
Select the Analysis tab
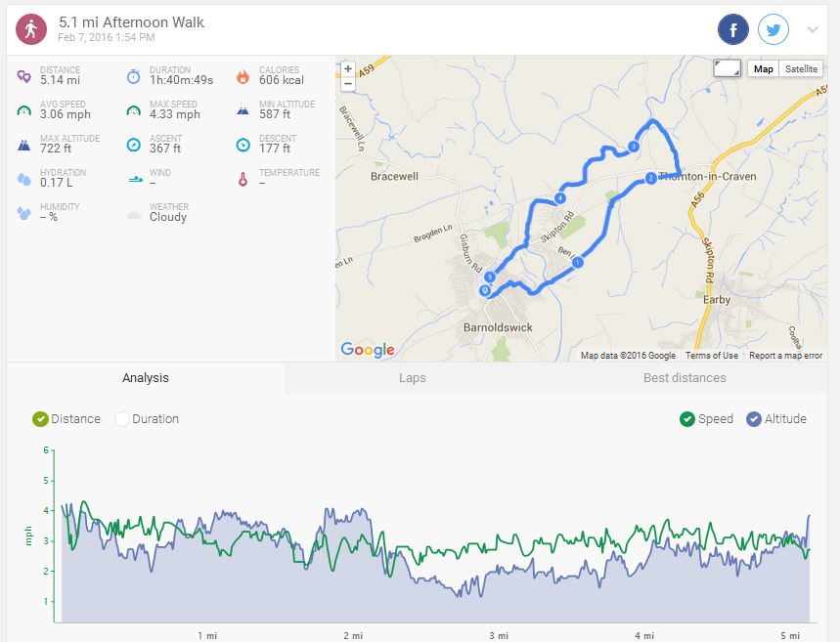(146, 378)
